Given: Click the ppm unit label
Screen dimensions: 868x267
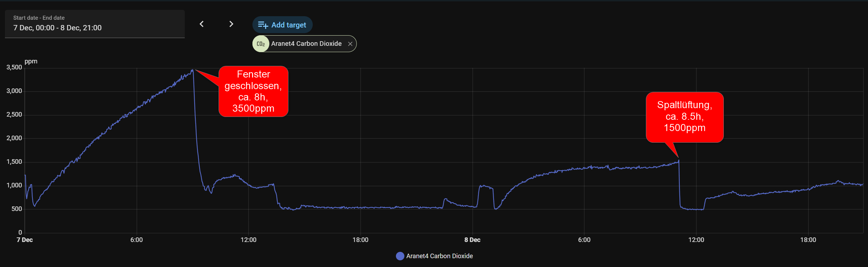Looking at the screenshot, I should 31,61.
